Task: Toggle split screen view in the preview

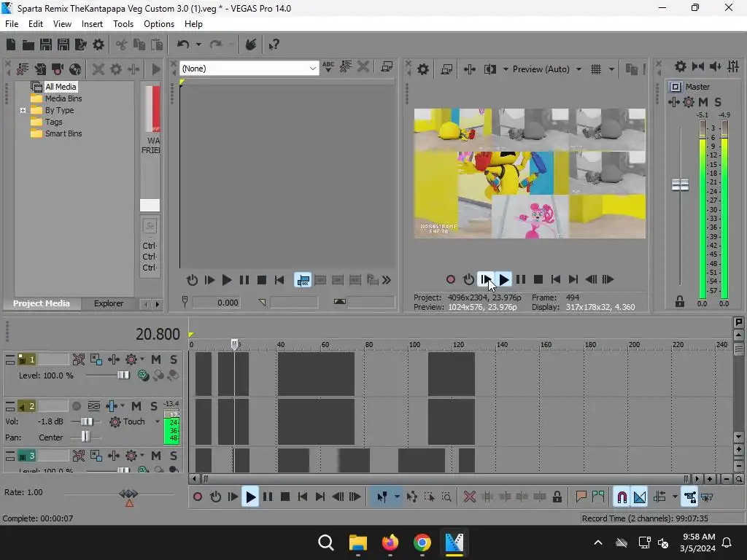Action: [x=489, y=69]
